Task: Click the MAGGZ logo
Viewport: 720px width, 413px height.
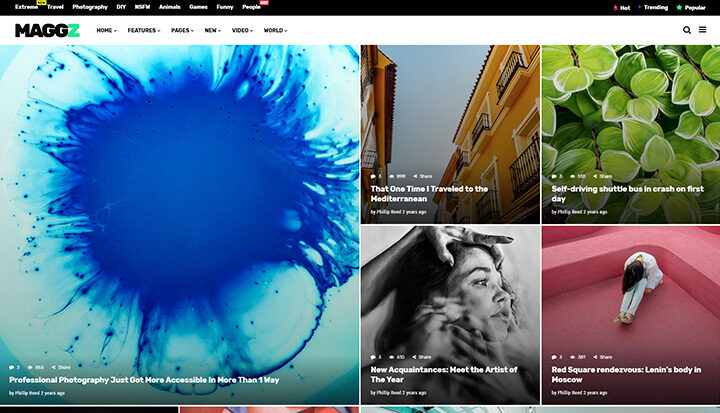Action: [47, 30]
